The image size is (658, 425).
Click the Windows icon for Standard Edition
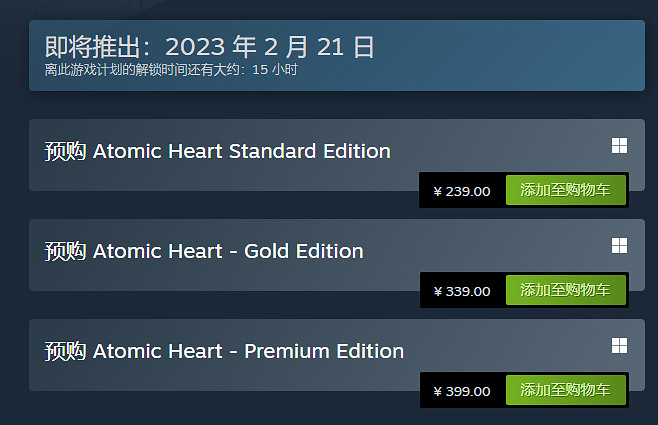coord(619,146)
